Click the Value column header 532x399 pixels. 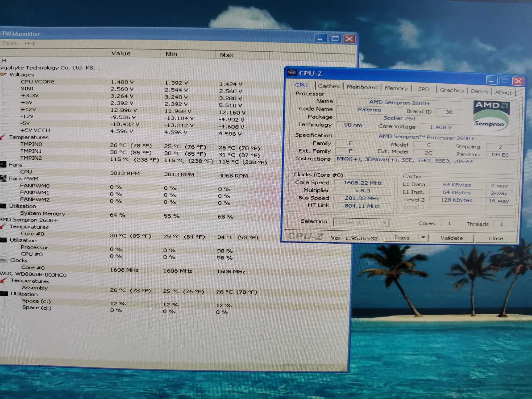134,53
